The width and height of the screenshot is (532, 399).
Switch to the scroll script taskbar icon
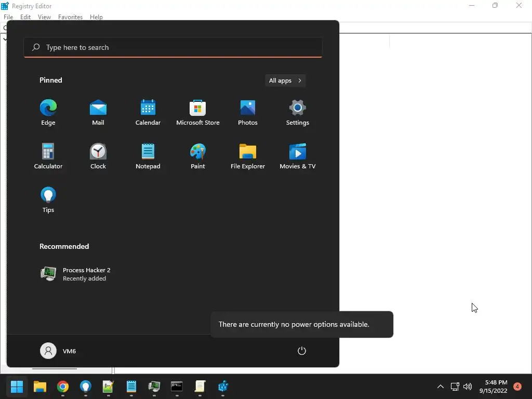point(200,387)
